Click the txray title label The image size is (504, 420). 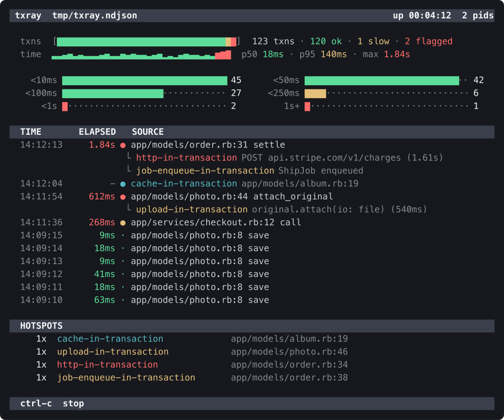pos(28,16)
